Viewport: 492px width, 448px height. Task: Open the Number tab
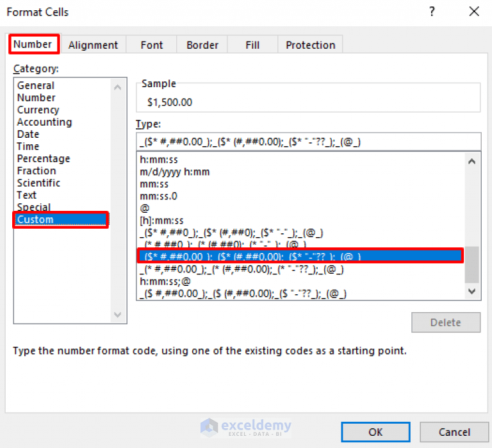pos(34,44)
